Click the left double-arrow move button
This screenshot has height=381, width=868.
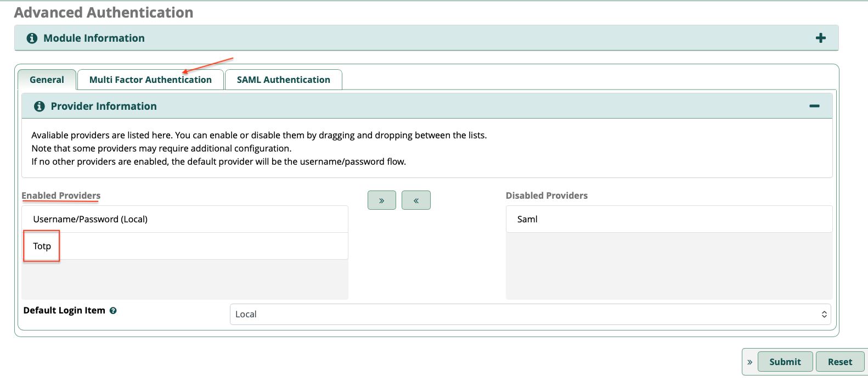tap(416, 200)
